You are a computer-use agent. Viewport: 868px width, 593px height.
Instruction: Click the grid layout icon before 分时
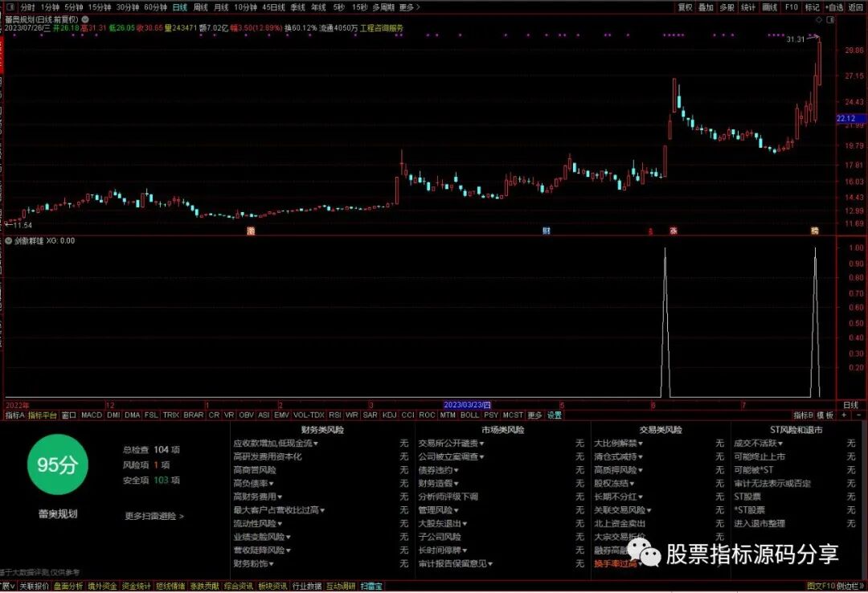(10, 7)
